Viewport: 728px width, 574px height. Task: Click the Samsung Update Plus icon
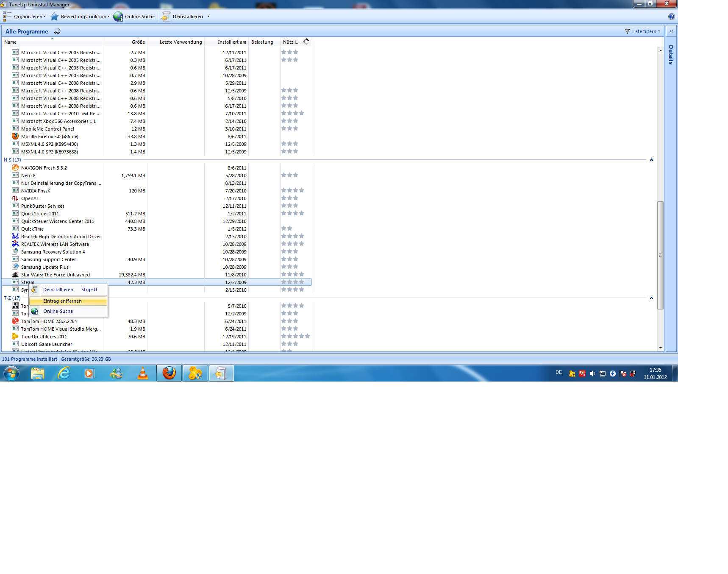pos(15,267)
